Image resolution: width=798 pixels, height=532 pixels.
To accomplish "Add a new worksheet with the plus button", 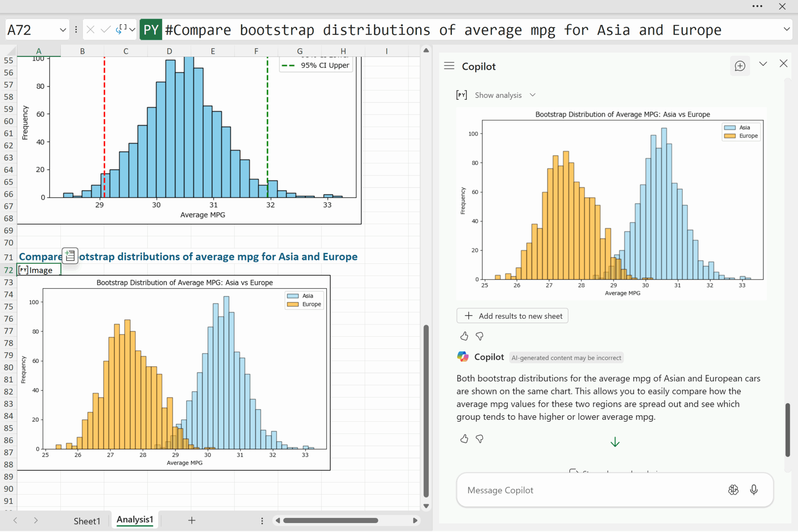I will point(192,520).
